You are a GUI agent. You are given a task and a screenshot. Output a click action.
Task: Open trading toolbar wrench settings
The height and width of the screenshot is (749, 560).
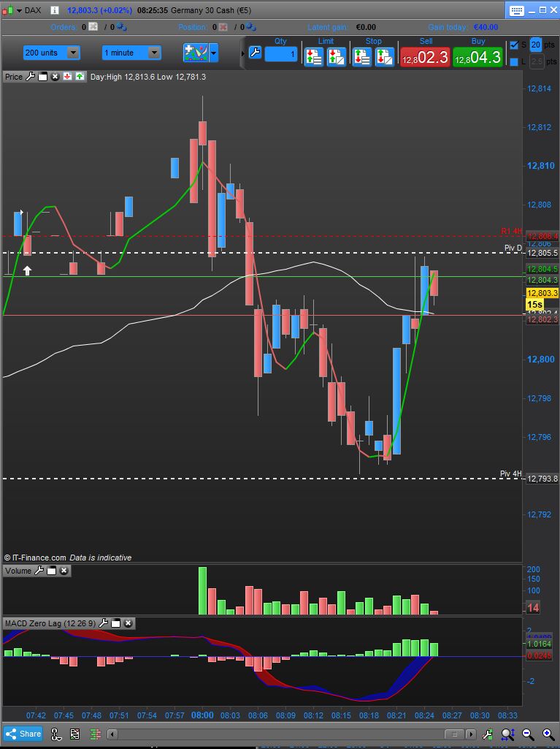(255, 53)
